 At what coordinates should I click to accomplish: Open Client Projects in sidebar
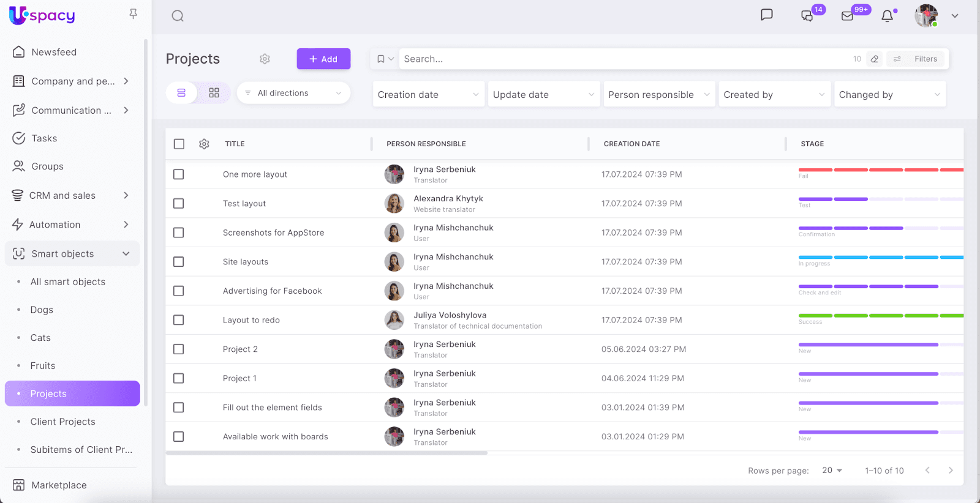pyautogui.click(x=63, y=422)
